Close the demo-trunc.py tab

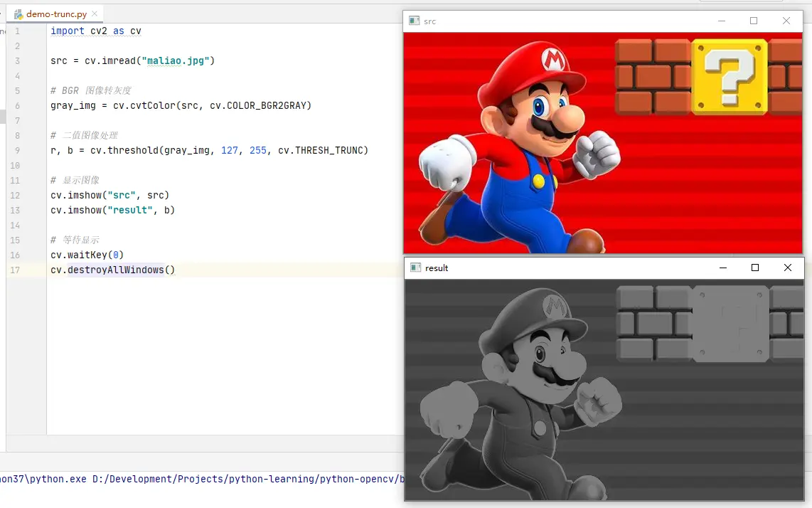[95, 14]
